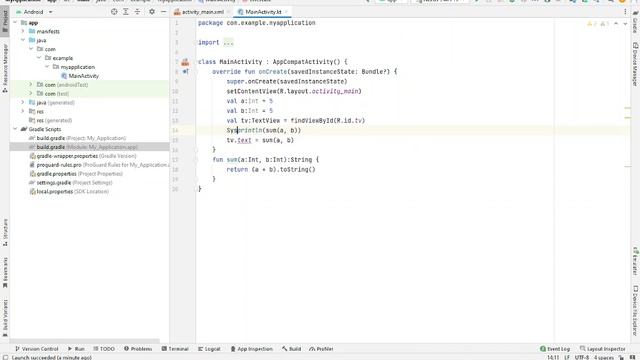Toggle tool window bars icon in status bar
Viewport: 640px width, 360px height.
pos(5,358)
